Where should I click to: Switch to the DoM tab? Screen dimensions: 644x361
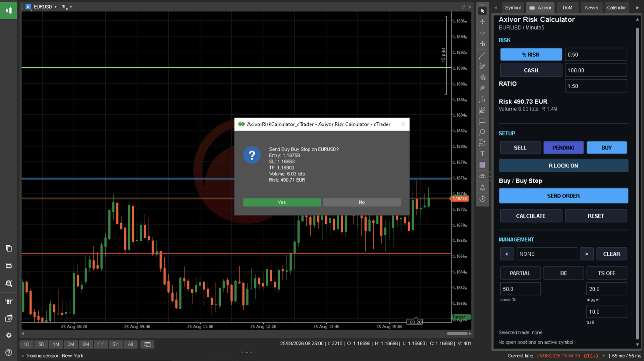pos(568,7)
